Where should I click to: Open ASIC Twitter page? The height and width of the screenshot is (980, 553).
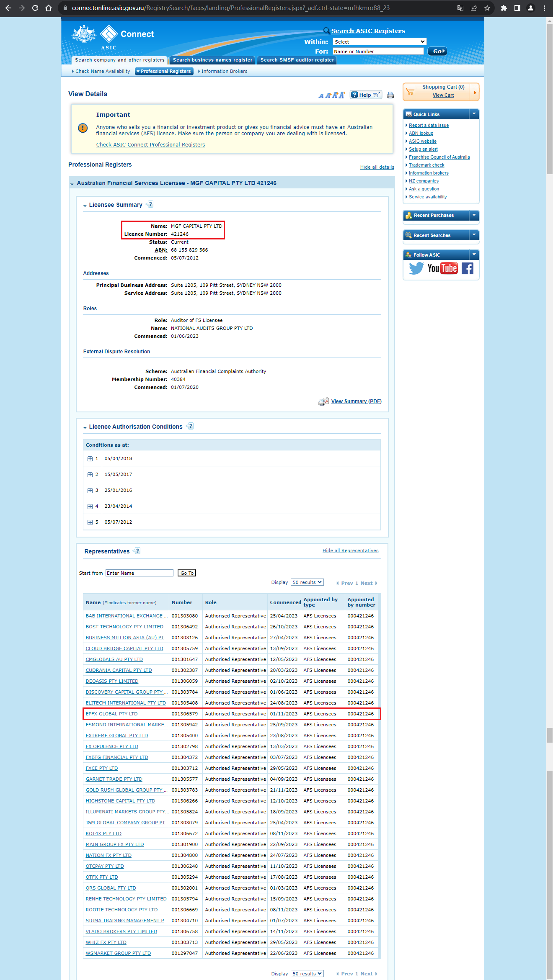pos(416,268)
